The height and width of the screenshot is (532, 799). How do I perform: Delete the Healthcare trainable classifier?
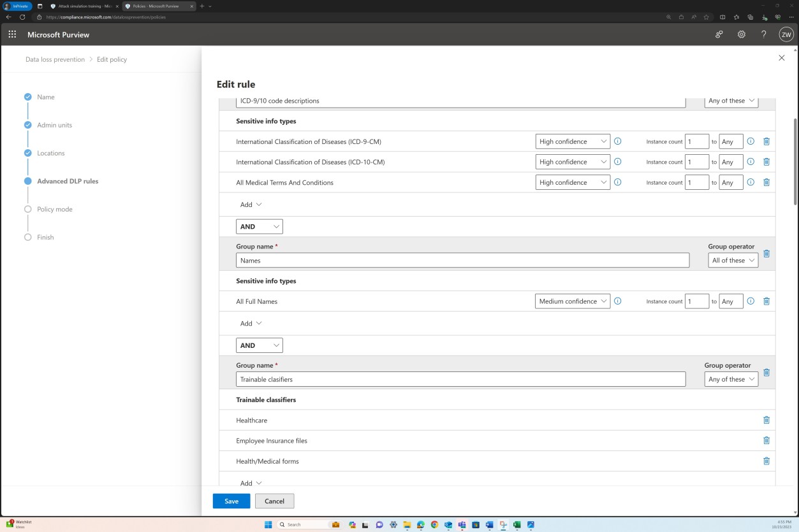(x=766, y=420)
